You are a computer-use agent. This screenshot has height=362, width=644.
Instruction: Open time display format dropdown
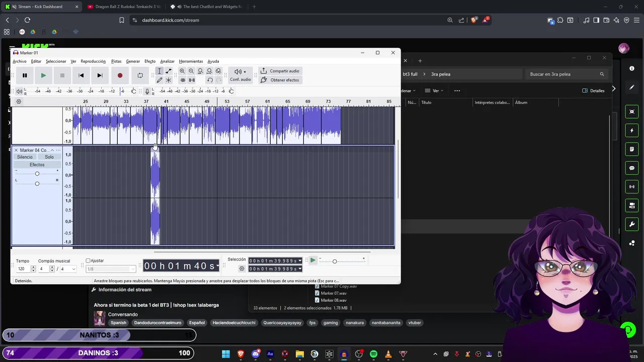[x=217, y=266]
